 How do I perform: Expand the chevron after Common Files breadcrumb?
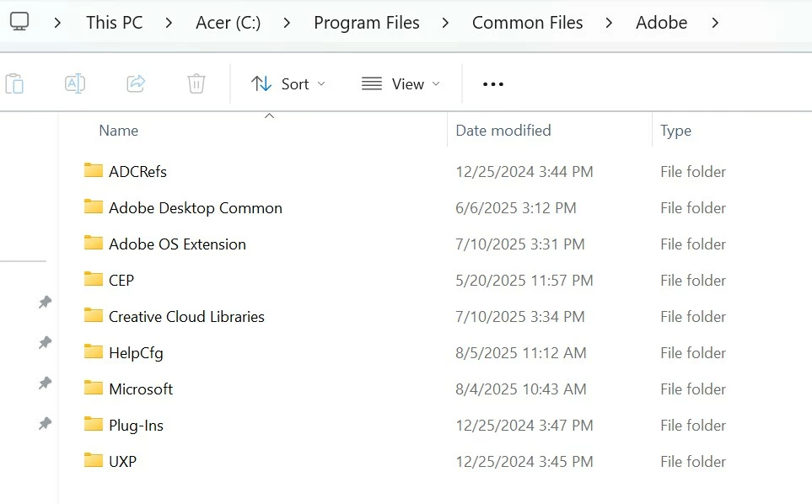(x=609, y=23)
